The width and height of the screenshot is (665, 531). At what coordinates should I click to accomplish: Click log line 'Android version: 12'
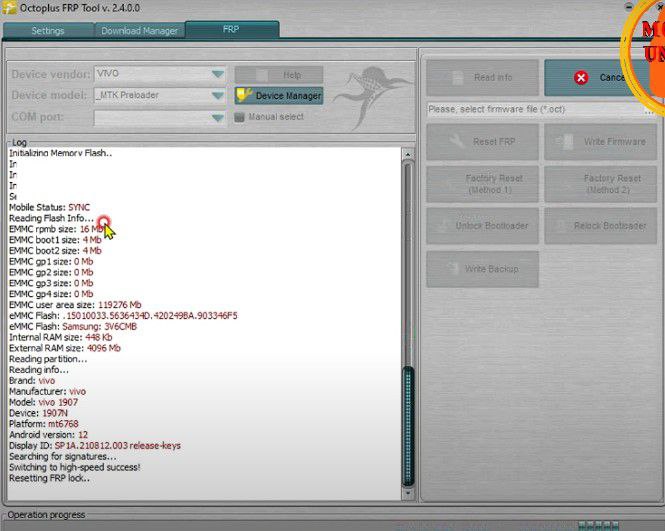(48, 435)
